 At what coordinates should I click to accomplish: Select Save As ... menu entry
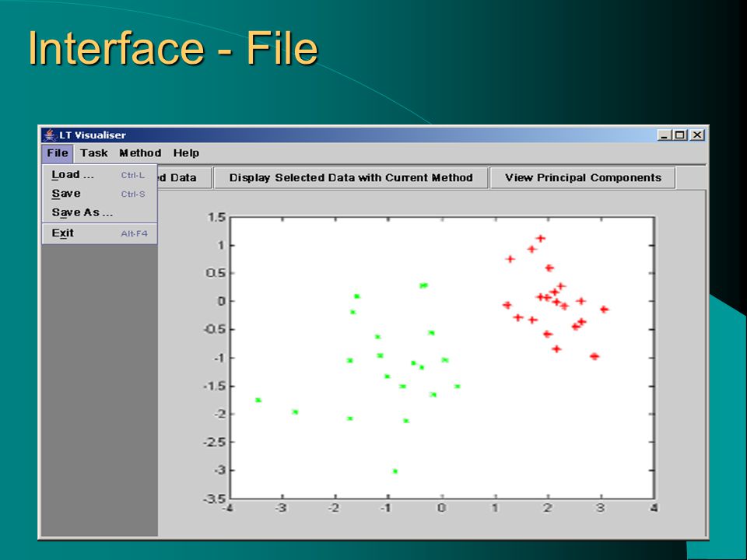point(100,213)
